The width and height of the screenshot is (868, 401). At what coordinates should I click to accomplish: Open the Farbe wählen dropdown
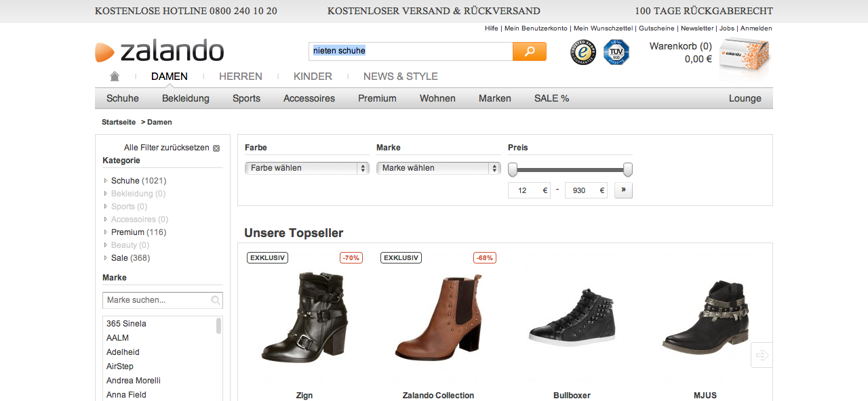[307, 168]
